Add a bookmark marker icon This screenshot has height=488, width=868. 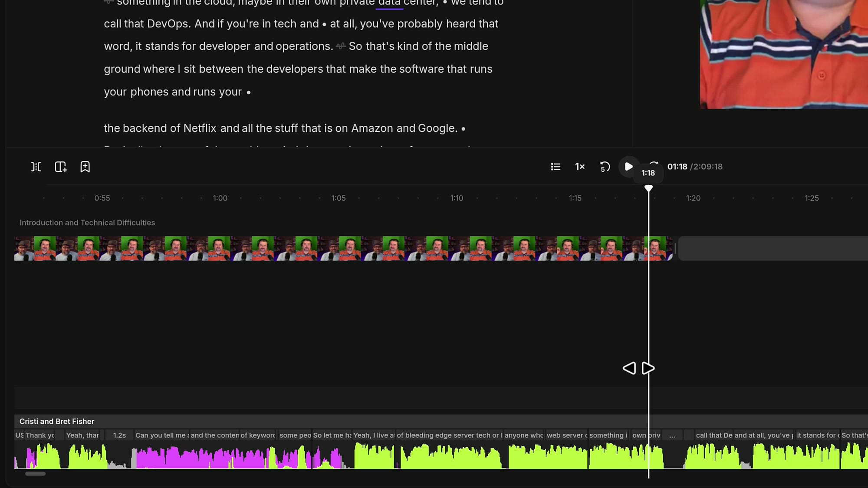click(85, 167)
